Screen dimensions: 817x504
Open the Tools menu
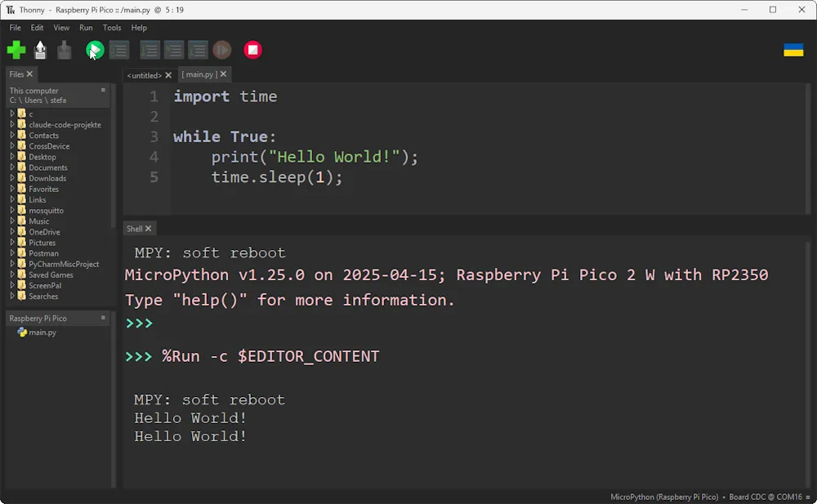pos(111,28)
